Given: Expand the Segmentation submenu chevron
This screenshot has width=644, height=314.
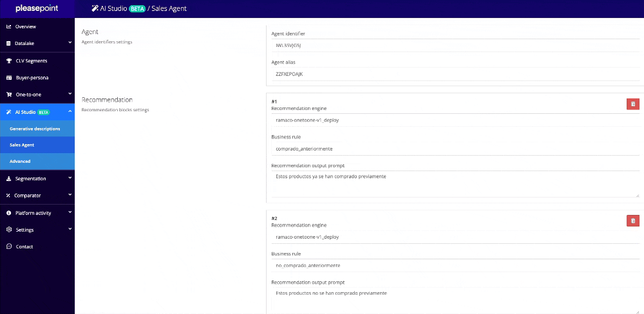Looking at the screenshot, I should (70, 178).
